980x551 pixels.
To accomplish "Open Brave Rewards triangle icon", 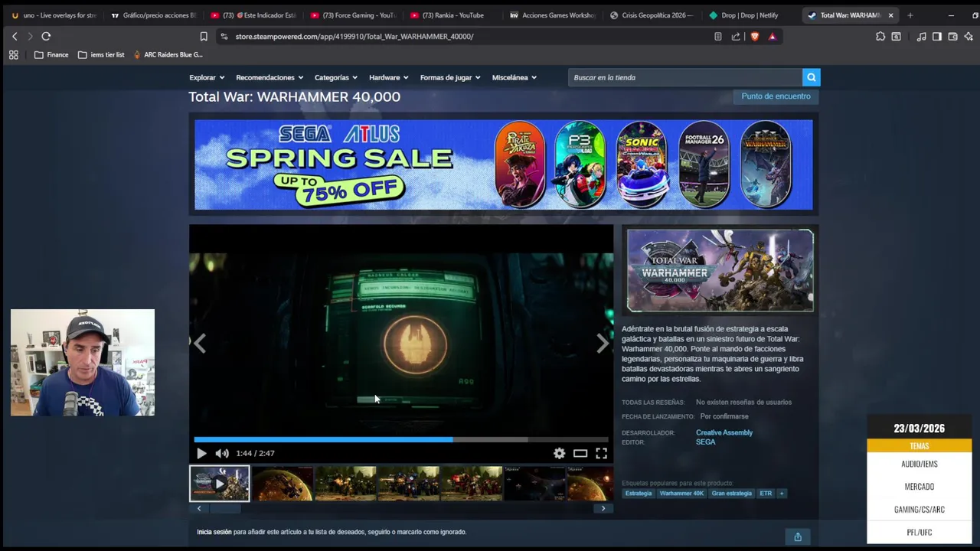I will coord(772,36).
